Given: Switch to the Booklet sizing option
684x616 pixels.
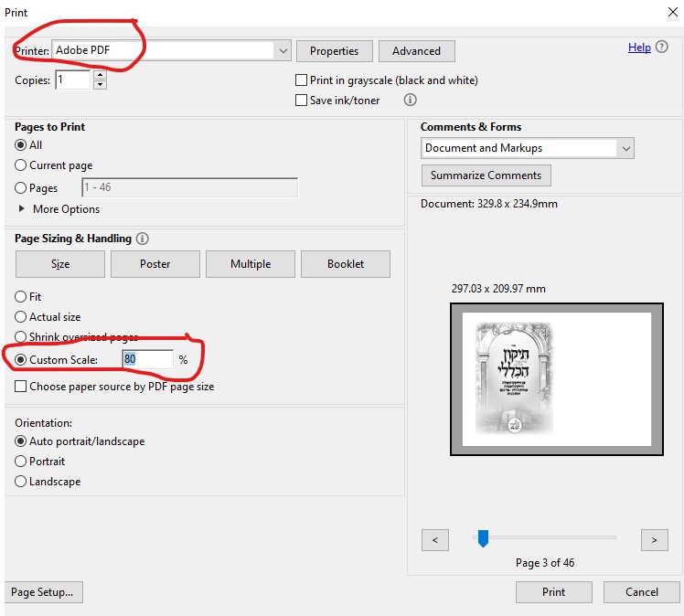Looking at the screenshot, I should pyautogui.click(x=346, y=264).
